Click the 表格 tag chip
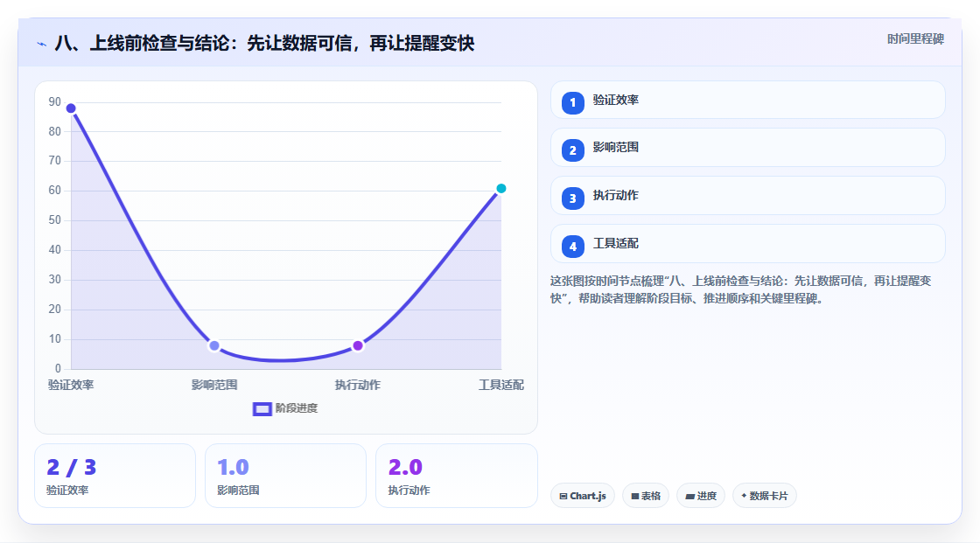This screenshot has width=980, height=543. coord(646,496)
